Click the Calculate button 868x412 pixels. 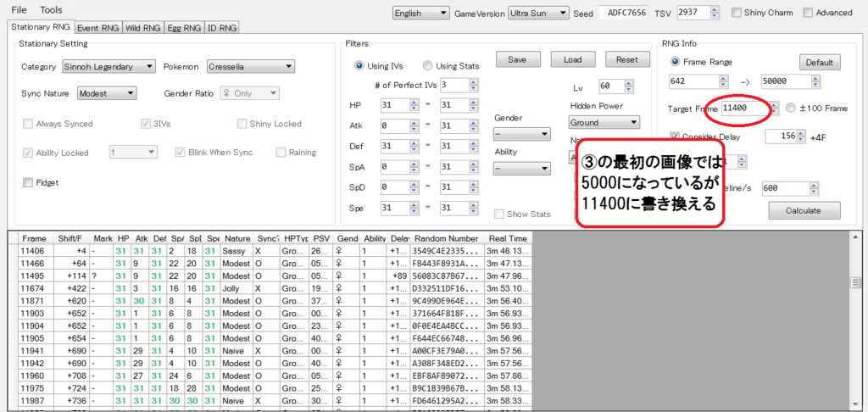point(804,210)
